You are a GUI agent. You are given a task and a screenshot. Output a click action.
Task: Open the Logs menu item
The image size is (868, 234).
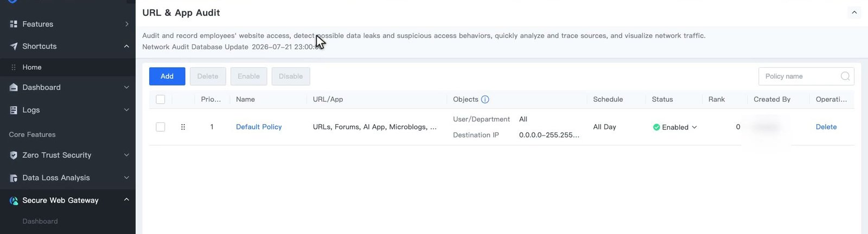point(31,110)
